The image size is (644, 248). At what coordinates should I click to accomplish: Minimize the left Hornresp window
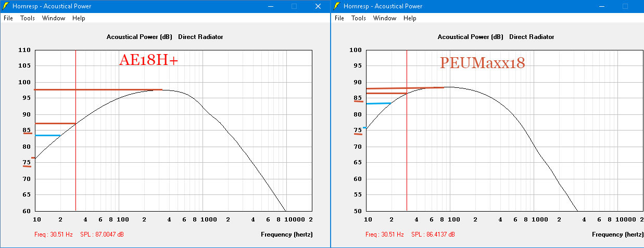point(270,6)
